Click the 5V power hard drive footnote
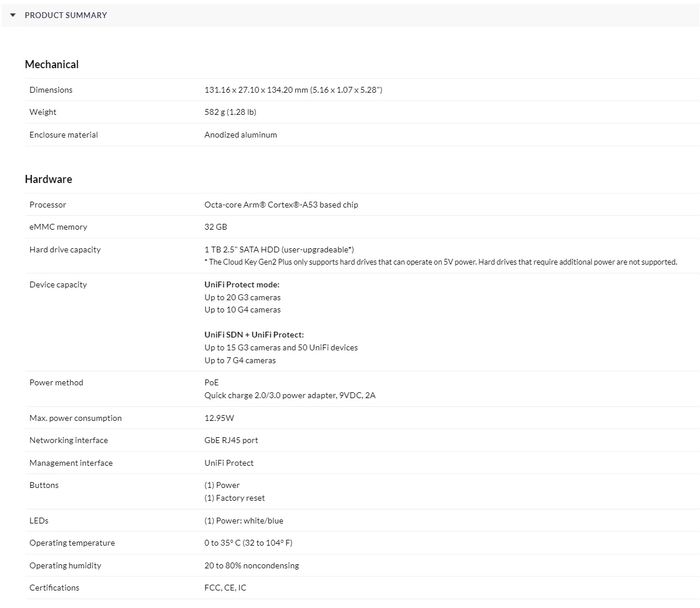The image size is (700, 608). point(440,262)
